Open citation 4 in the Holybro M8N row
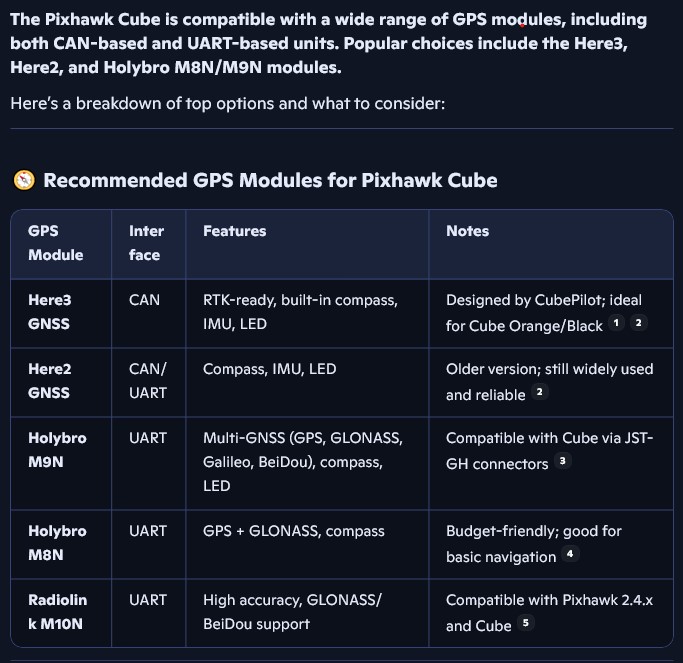 point(570,554)
